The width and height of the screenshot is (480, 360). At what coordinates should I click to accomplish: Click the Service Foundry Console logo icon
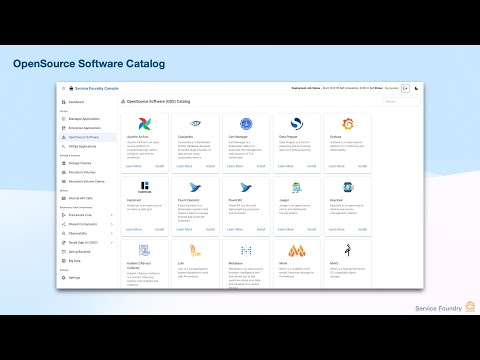click(x=71, y=88)
